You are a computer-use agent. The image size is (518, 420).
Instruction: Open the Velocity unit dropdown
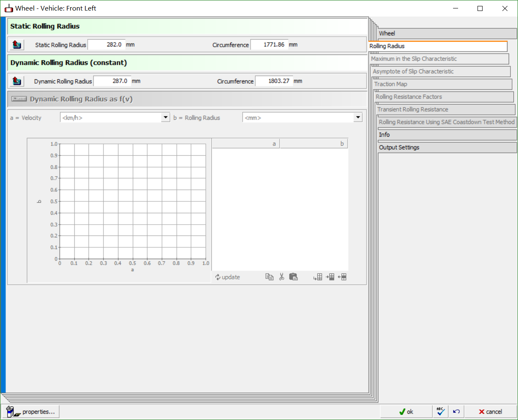pos(165,118)
